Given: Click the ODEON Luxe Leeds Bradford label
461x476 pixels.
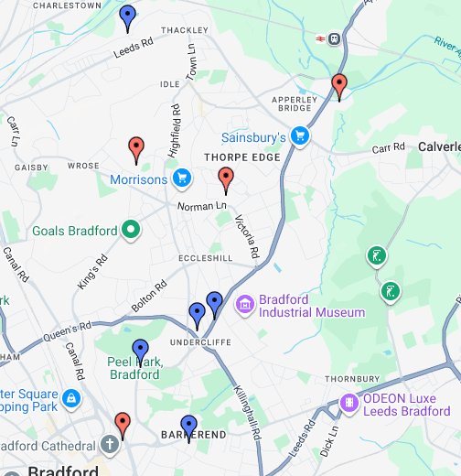Looking at the screenshot, I should click(x=406, y=405).
